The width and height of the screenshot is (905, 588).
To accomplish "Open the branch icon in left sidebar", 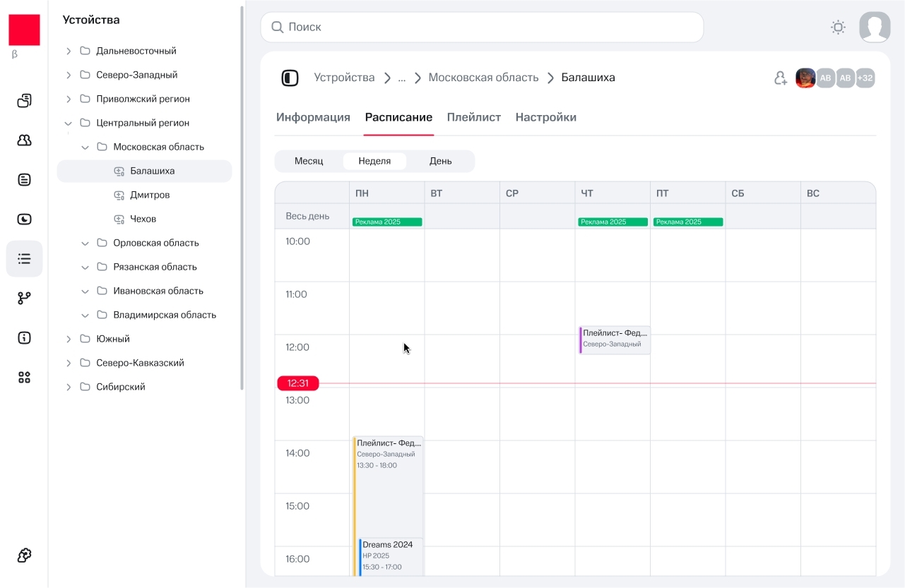I will 25,299.
